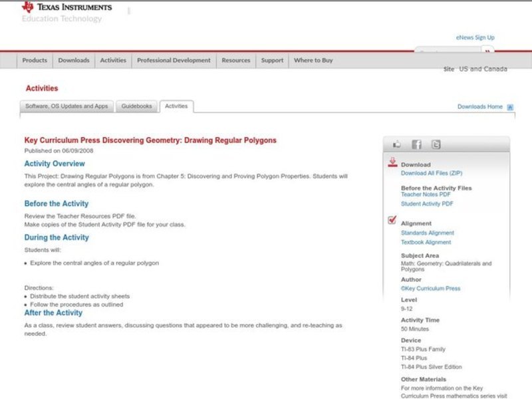Share the activity on Twitter
The width and height of the screenshot is (532, 399).
(x=436, y=144)
